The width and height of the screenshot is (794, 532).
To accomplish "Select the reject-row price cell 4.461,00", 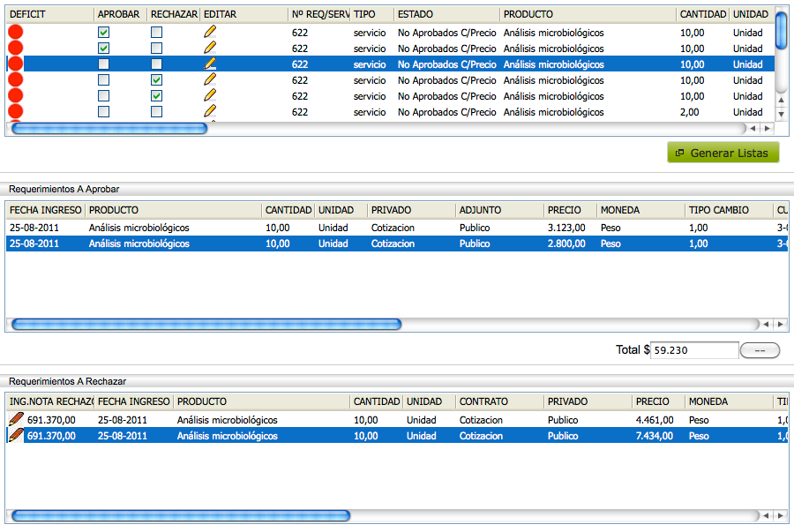I will tap(655, 420).
